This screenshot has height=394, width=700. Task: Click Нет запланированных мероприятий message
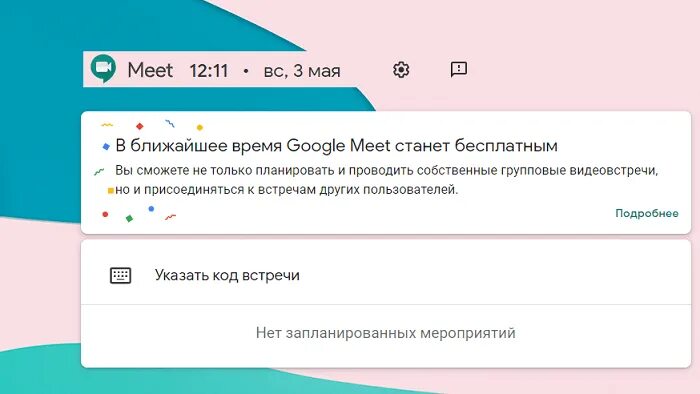pos(385,333)
